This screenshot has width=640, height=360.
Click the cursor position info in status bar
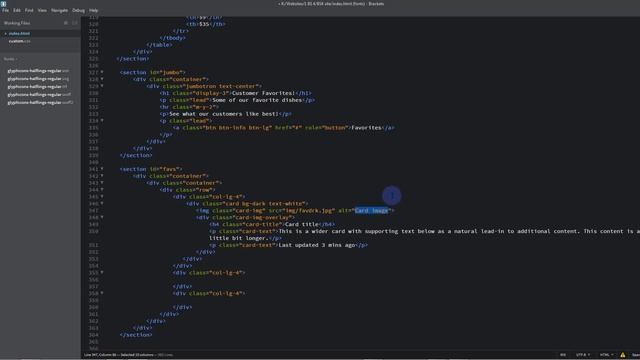(x=129, y=355)
